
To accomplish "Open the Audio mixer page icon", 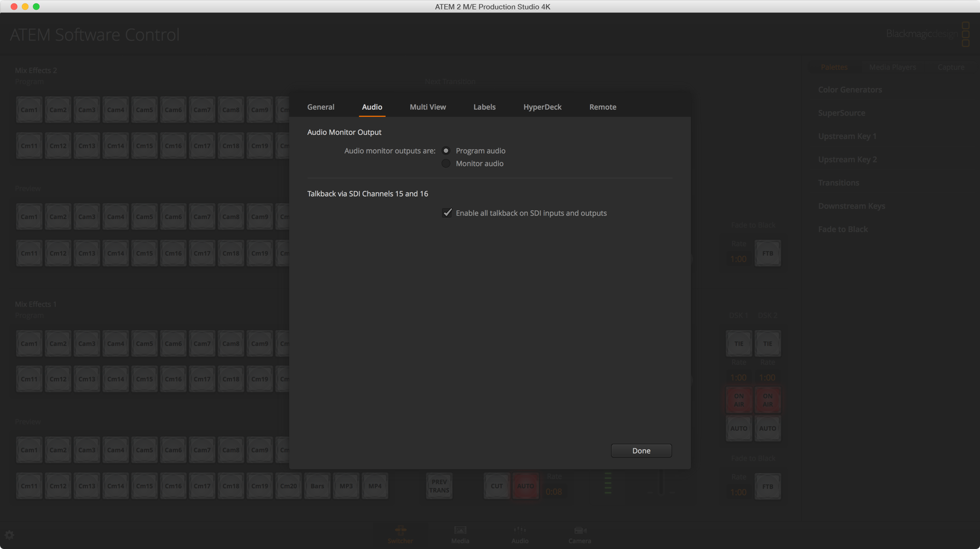I will 519,534.
